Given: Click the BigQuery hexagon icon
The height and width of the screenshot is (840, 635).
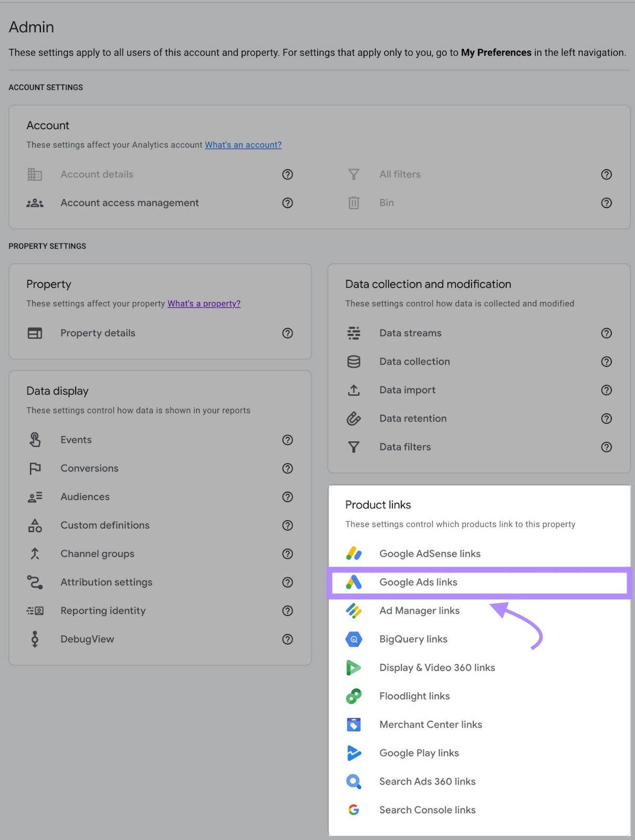Looking at the screenshot, I should 354,639.
